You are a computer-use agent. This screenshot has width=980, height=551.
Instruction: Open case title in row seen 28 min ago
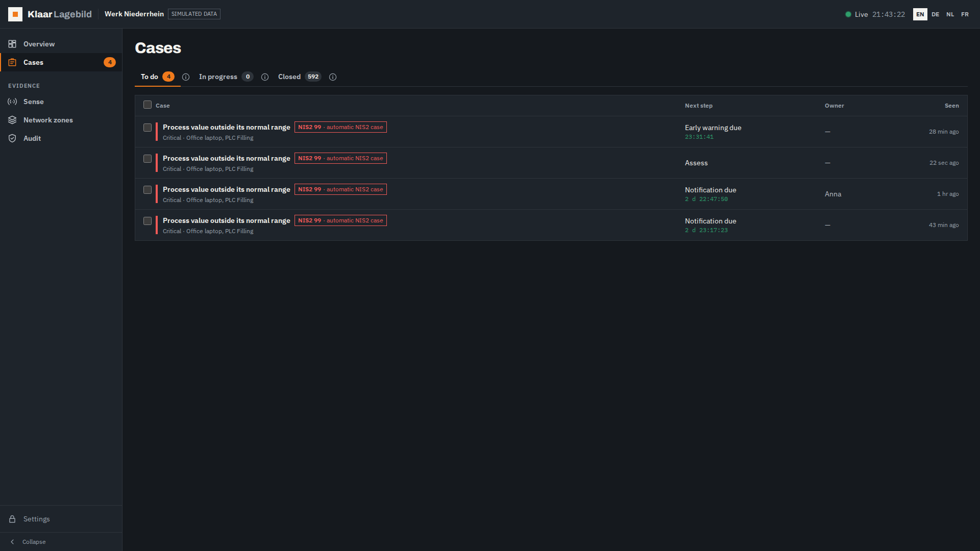coord(226,127)
